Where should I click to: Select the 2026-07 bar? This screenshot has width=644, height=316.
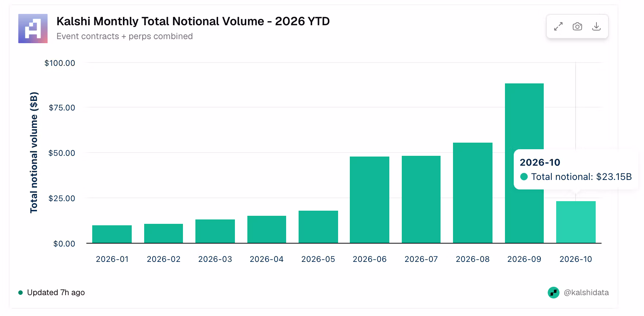[421, 199]
